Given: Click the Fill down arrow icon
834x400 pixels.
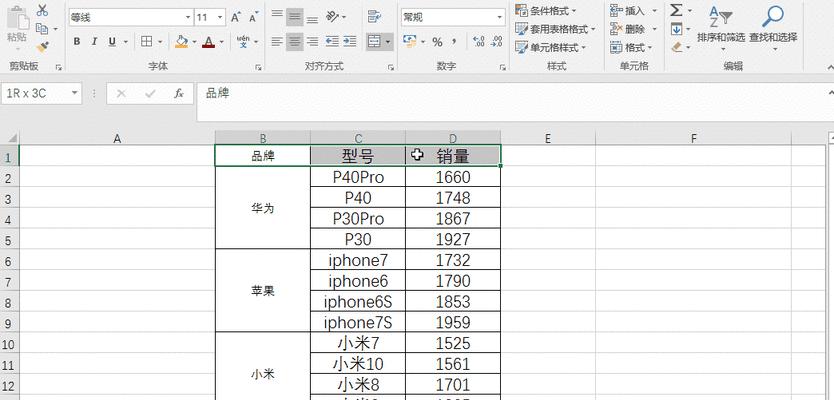Looking at the screenshot, I should click(676, 29).
